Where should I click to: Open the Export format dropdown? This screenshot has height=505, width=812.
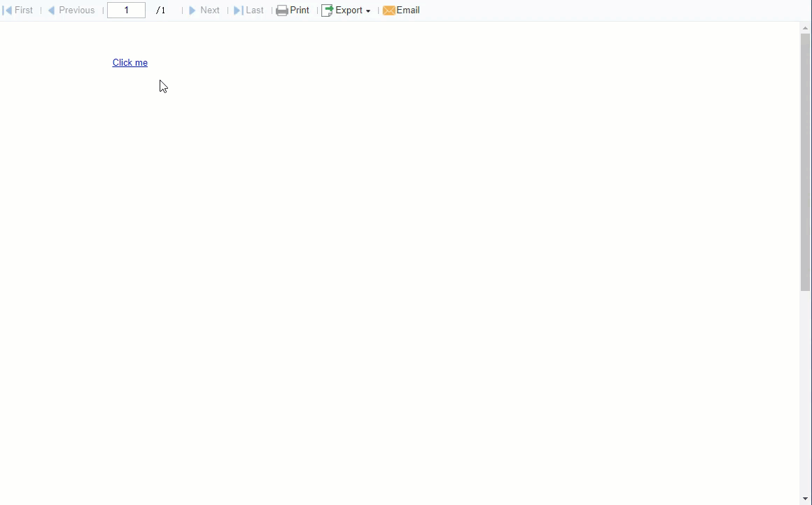(348, 10)
